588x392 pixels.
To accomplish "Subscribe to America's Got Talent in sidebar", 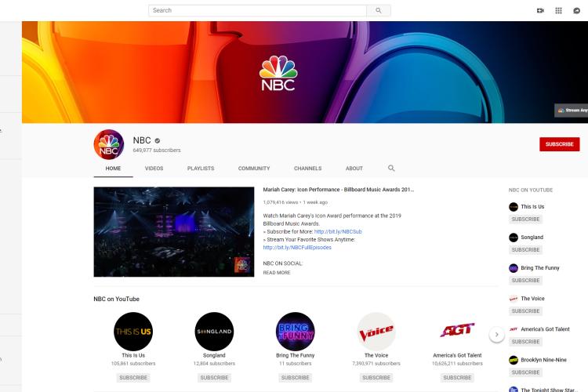I will click(x=525, y=342).
